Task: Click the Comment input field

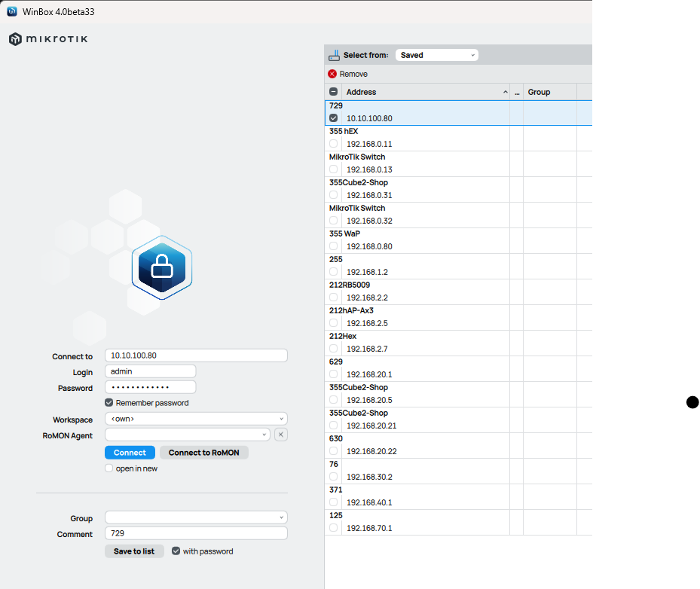Action: click(x=196, y=533)
